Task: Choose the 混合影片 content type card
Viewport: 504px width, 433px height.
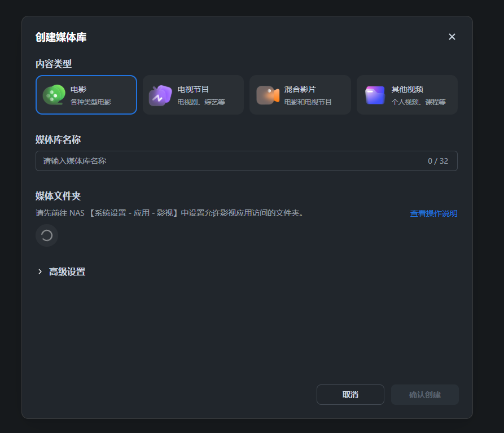Action: (300, 95)
